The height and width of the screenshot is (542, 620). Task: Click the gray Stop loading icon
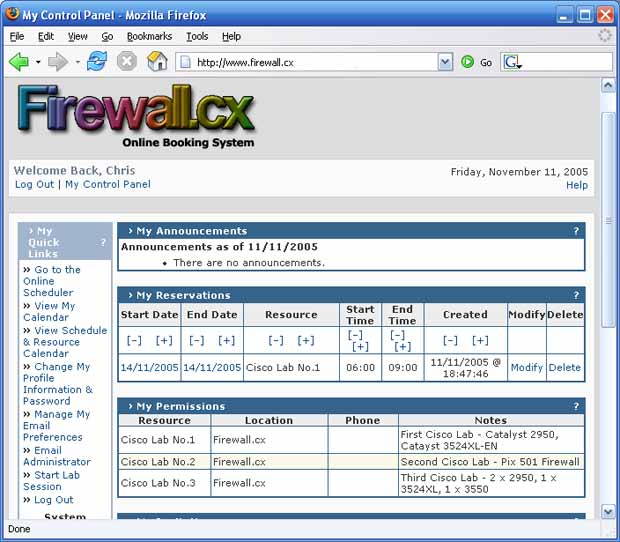[x=127, y=62]
